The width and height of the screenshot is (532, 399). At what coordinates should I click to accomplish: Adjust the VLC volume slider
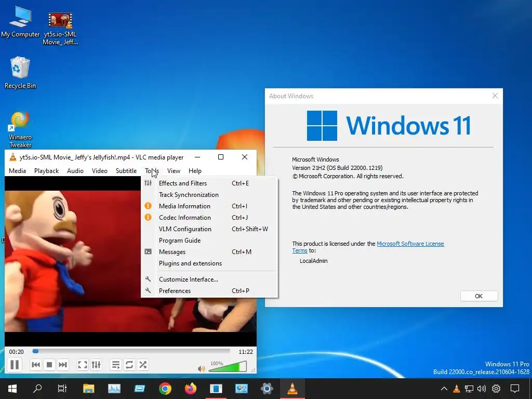click(x=228, y=366)
